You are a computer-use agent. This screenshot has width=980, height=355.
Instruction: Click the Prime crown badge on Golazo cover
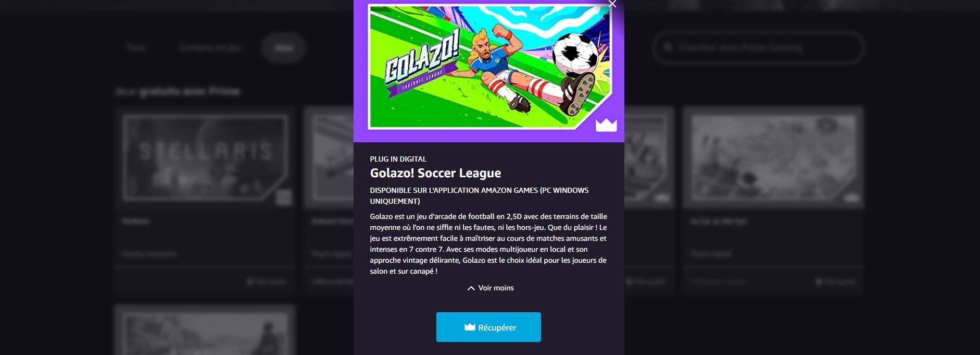click(606, 125)
